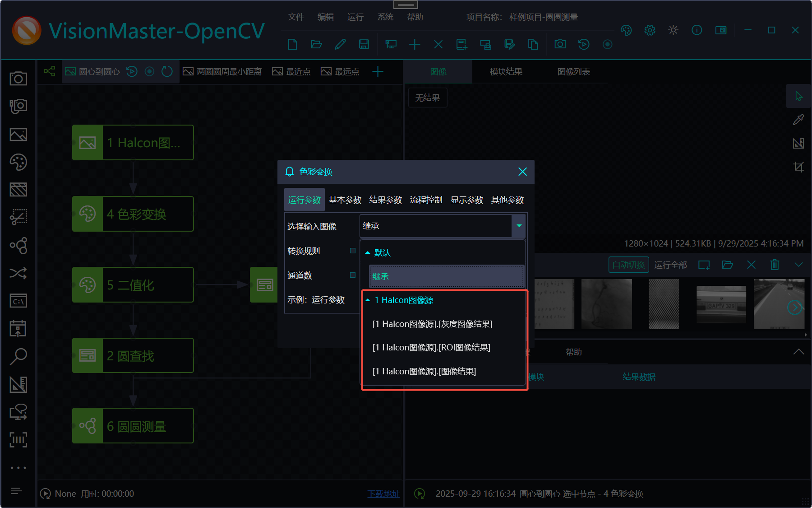
Task: Run once with the play icon beside 圆心到圆心
Action: point(132,71)
